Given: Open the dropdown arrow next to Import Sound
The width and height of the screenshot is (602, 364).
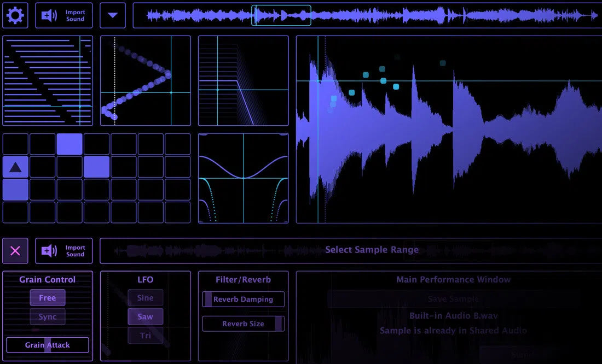Looking at the screenshot, I should (x=113, y=15).
